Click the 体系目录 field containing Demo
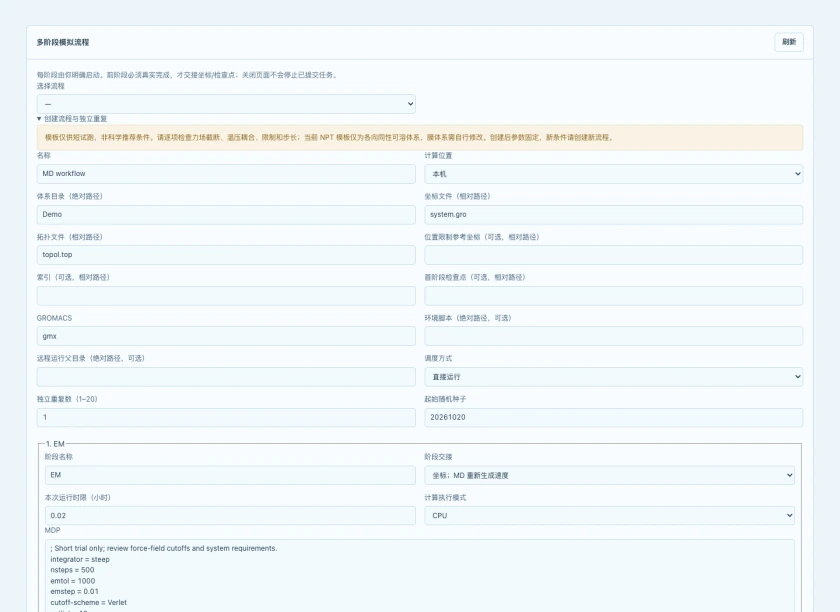Viewport: 840px width, 612px height. click(x=226, y=214)
